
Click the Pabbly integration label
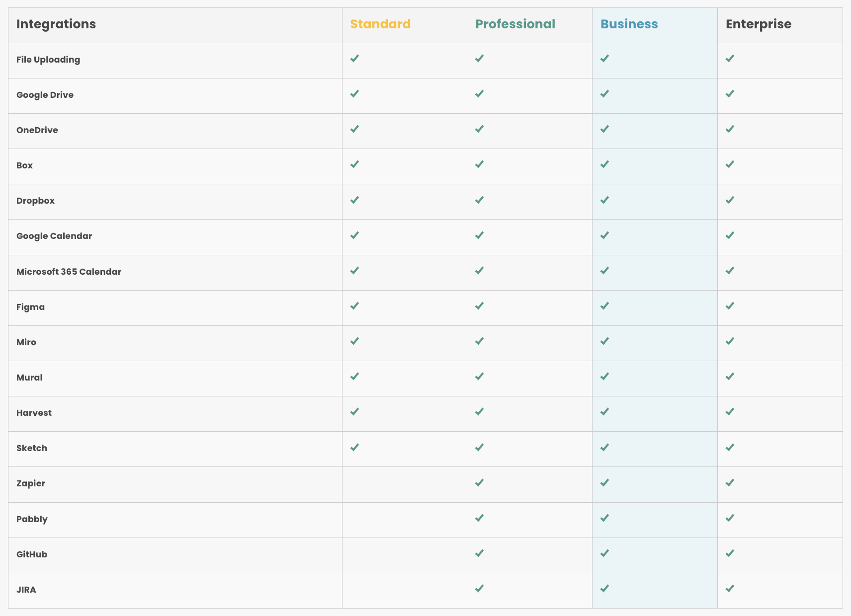pyautogui.click(x=32, y=519)
